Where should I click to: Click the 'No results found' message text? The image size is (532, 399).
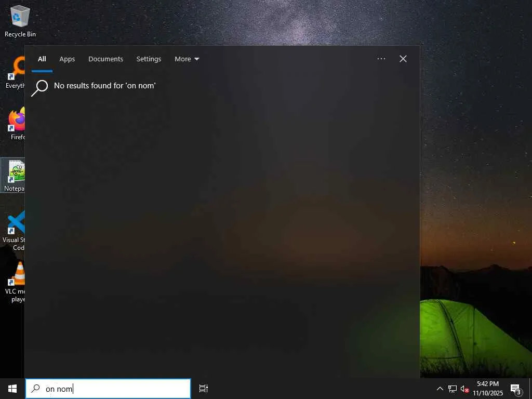coord(105,86)
